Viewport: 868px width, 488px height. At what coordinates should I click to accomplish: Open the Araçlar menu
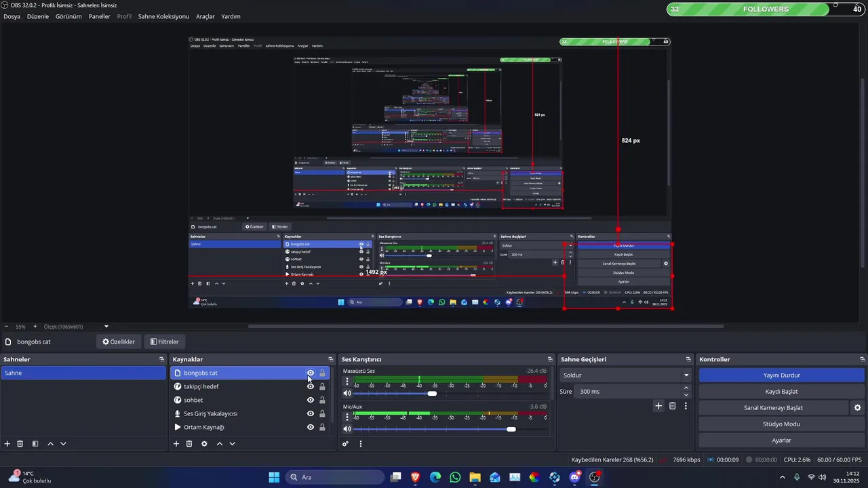coord(205,16)
